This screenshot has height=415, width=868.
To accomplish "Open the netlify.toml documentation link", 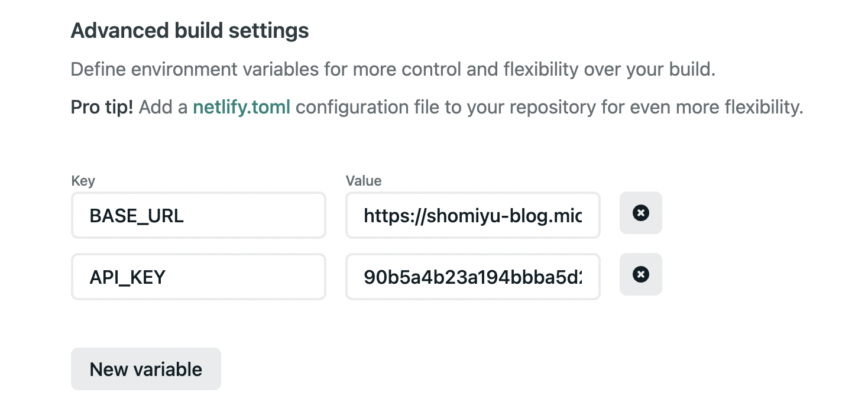I will click(241, 107).
